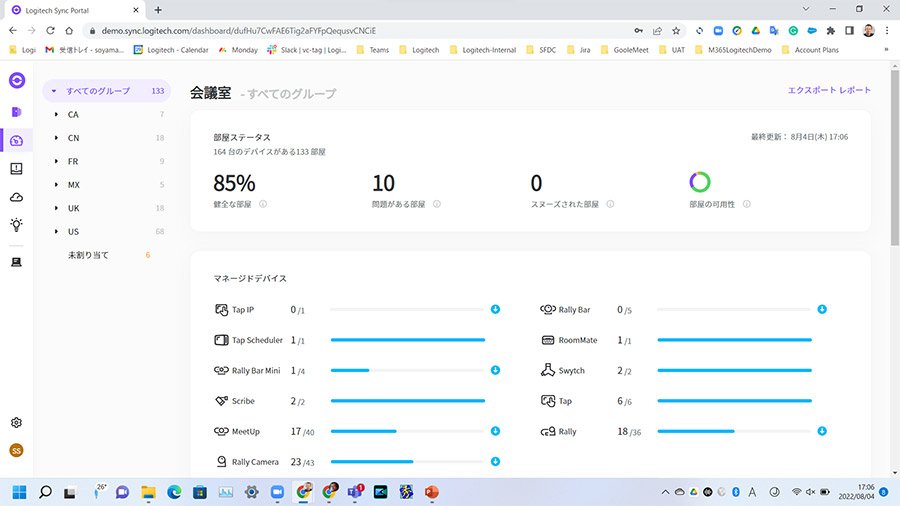This screenshot has width=900, height=506.
Task: Expand the MX group
Action: tap(56, 185)
